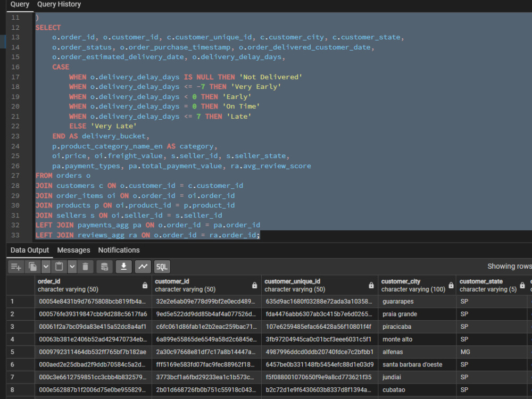Click the lock icon on customer_city column
The image size is (532, 399).
(451, 285)
